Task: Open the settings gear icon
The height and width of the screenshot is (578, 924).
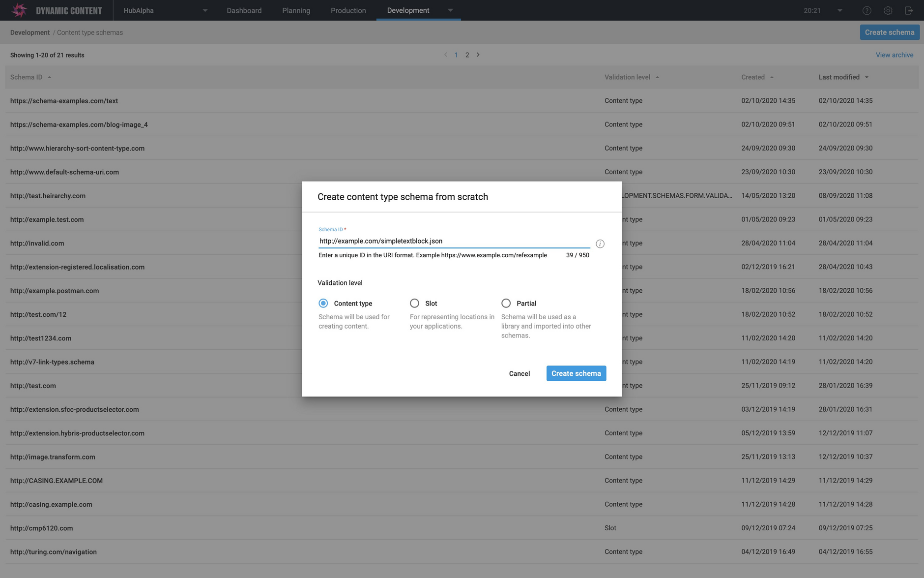Action: pyautogui.click(x=888, y=10)
